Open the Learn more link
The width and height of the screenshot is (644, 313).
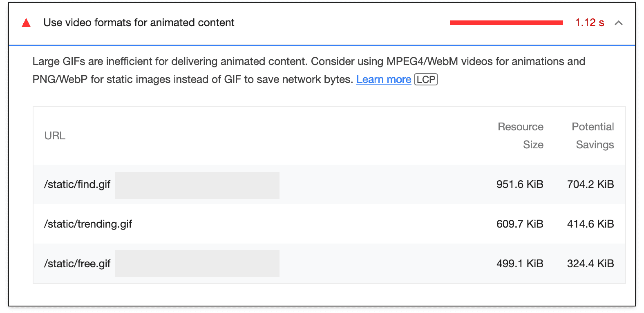coord(383,79)
